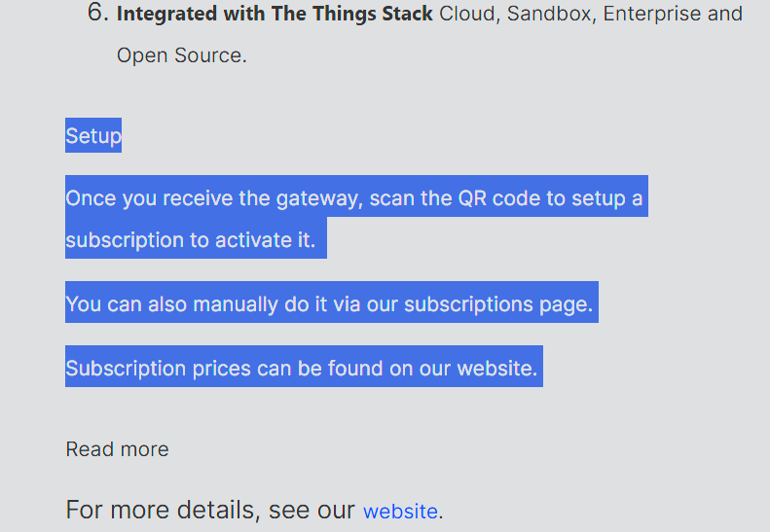Click the word 'gateway' in highlighted paragraph
The height and width of the screenshot is (532, 770).
319,198
